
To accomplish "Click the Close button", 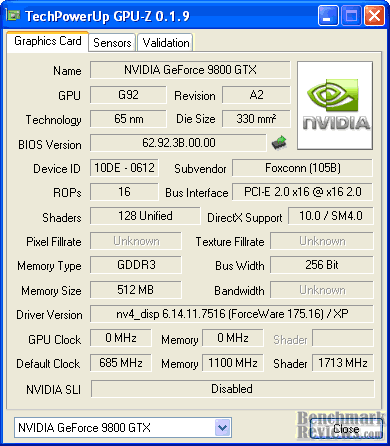I will coord(346,429).
